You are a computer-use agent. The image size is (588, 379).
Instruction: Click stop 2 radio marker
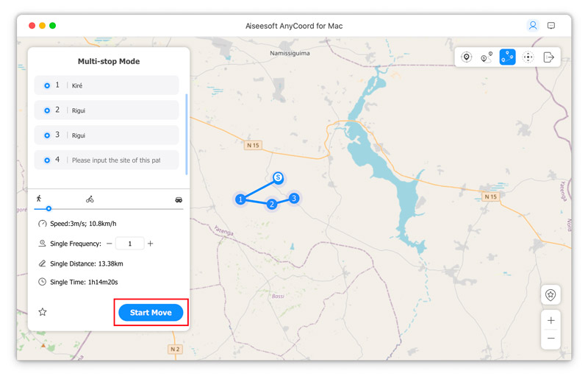47,110
